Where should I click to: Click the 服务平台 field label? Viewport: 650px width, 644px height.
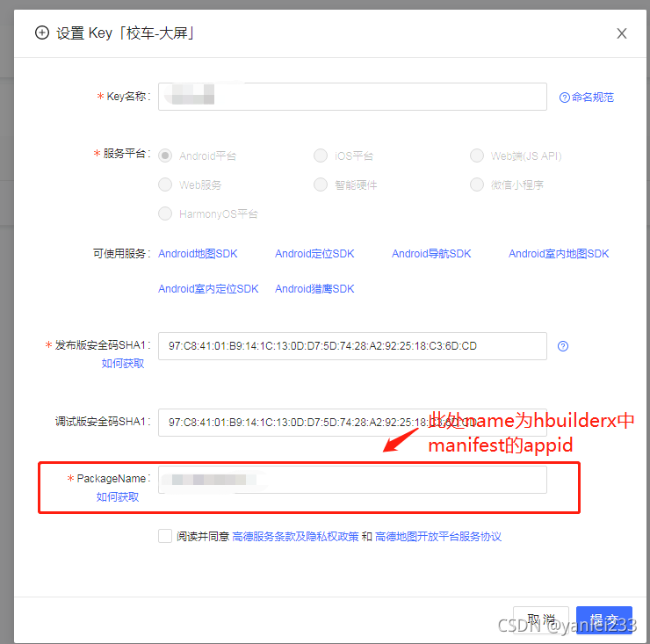click(123, 154)
